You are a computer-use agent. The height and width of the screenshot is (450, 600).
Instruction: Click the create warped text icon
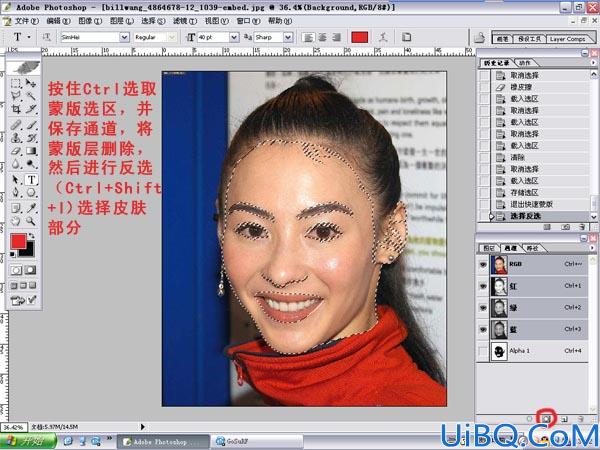(x=383, y=37)
